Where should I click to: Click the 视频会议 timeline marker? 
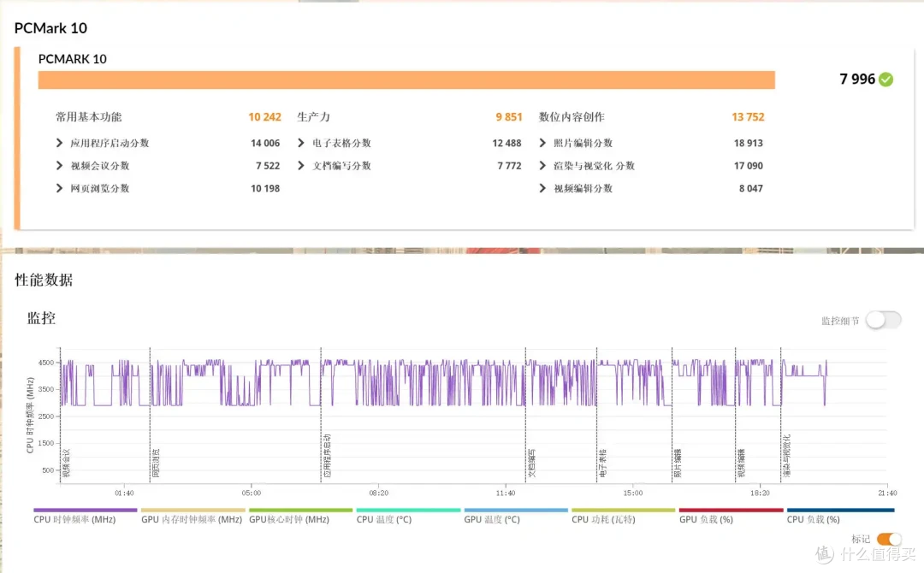coord(66,463)
